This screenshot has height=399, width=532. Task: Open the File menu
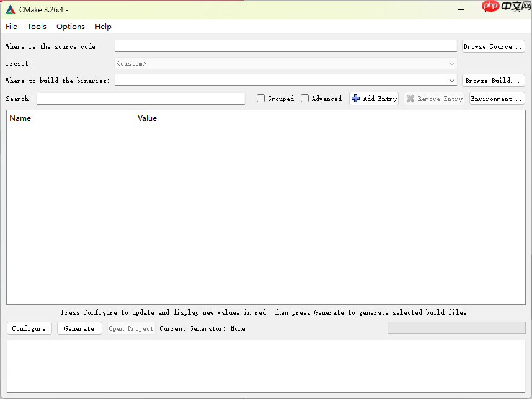(11, 27)
